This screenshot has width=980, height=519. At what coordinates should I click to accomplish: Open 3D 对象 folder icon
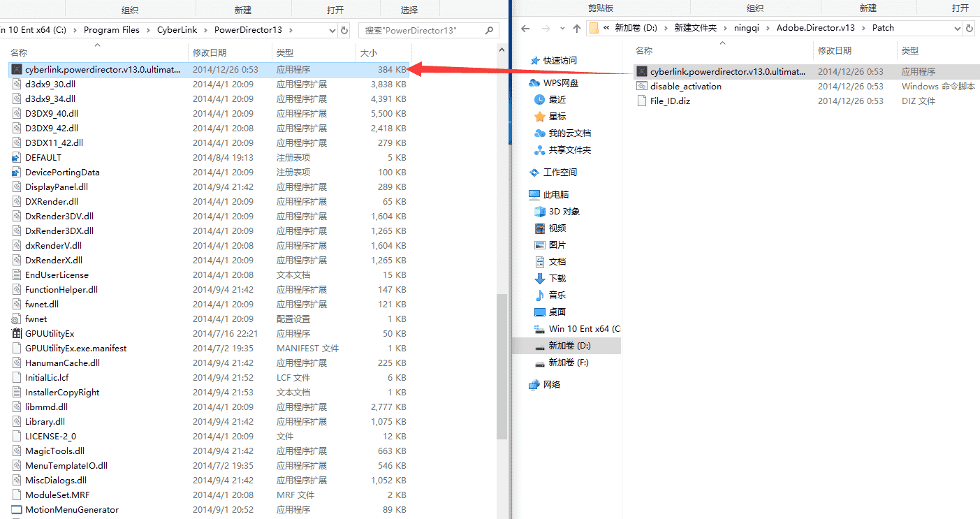tap(539, 212)
